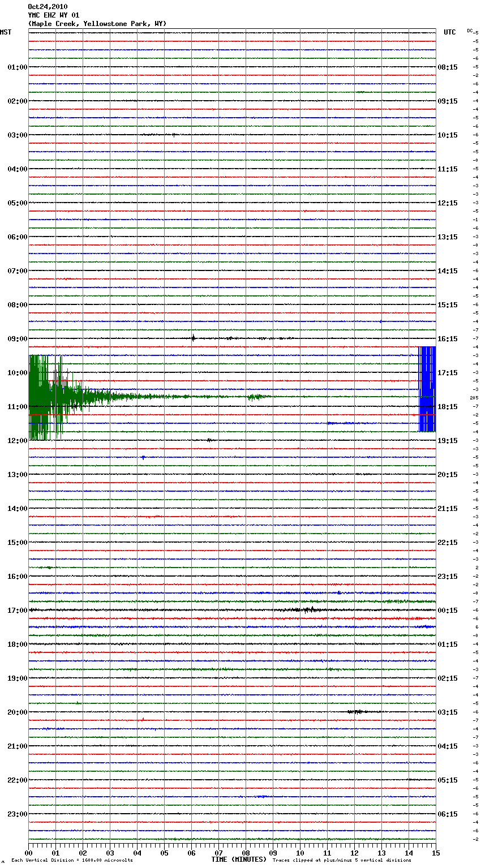Select minute 06 on the bottom axis
The image size is (481, 868).
[191, 853]
